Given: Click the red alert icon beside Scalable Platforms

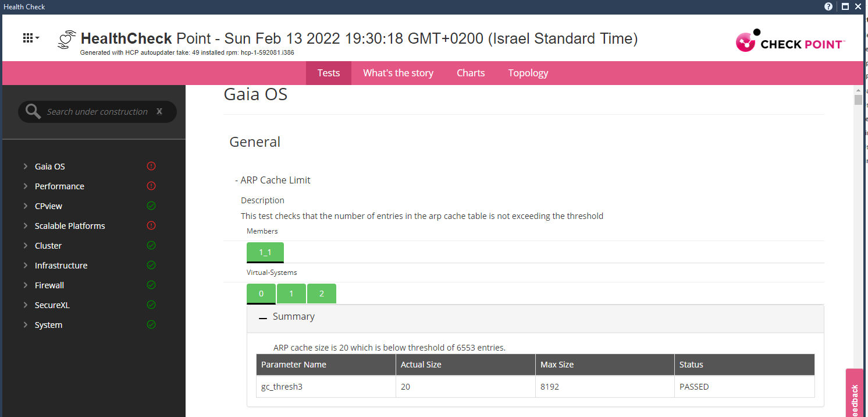Looking at the screenshot, I should (x=151, y=225).
